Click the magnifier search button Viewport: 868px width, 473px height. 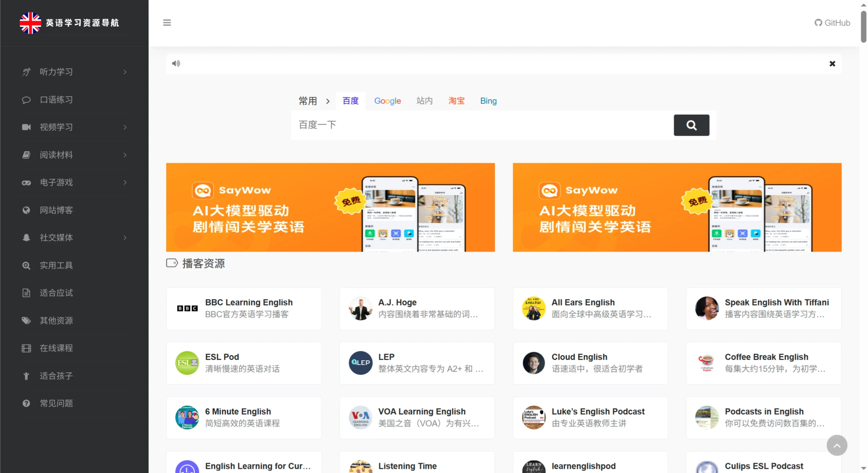click(691, 125)
